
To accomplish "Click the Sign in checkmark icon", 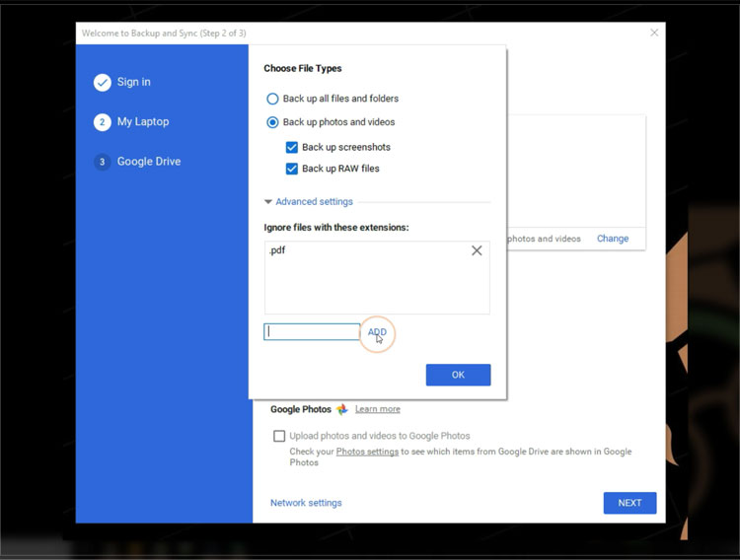I will [x=102, y=82].
